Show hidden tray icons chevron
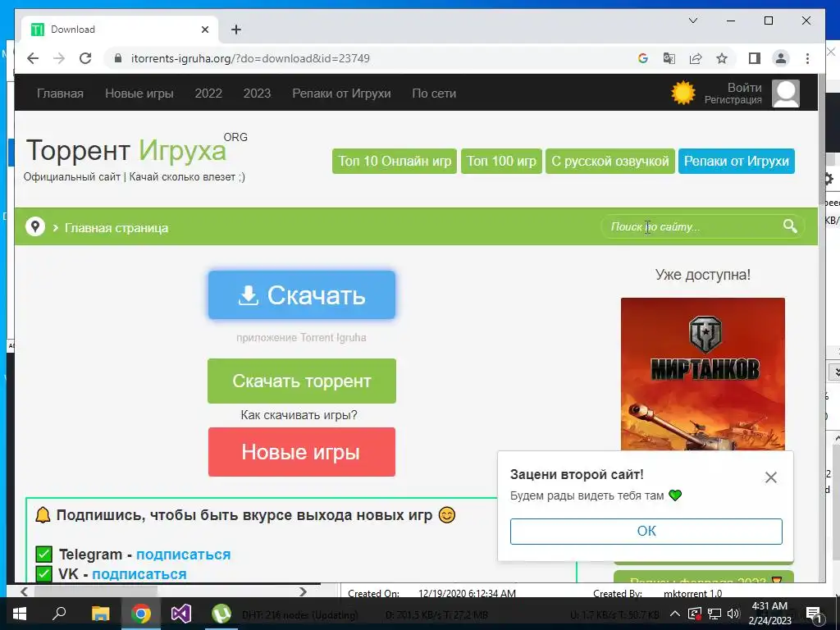The height and width of the screenshot is (630, 840). coord(675,614)
